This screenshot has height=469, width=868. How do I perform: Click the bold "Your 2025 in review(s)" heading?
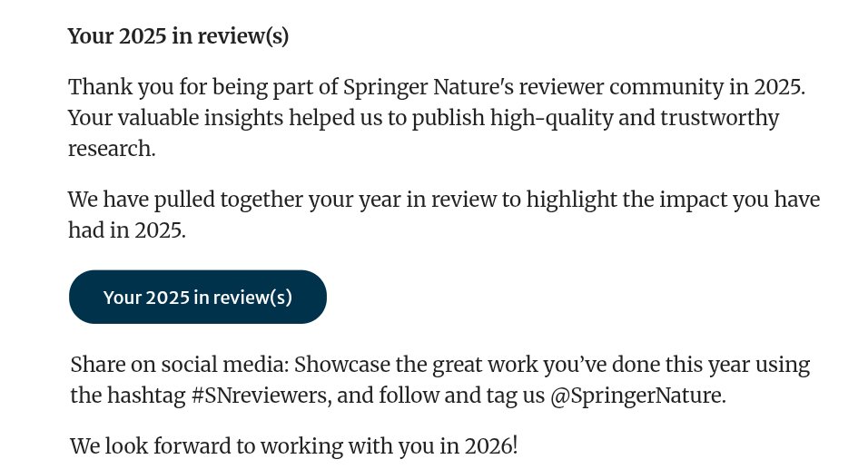pyautogui.click(x=178, y=36)
